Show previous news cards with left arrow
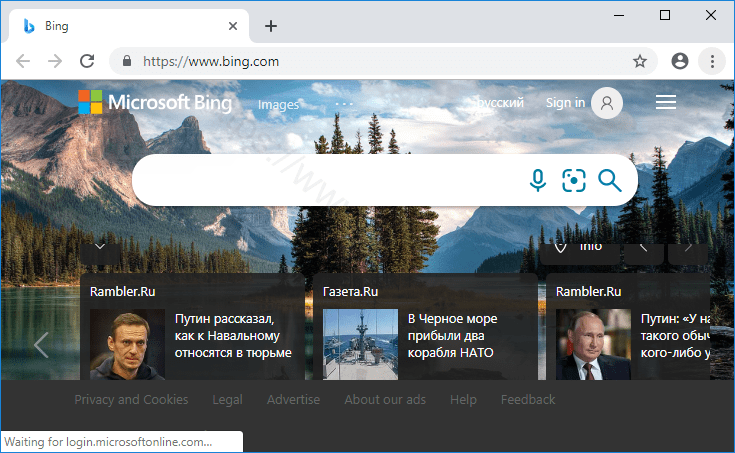The image size is (735, 453). (41, 345)
